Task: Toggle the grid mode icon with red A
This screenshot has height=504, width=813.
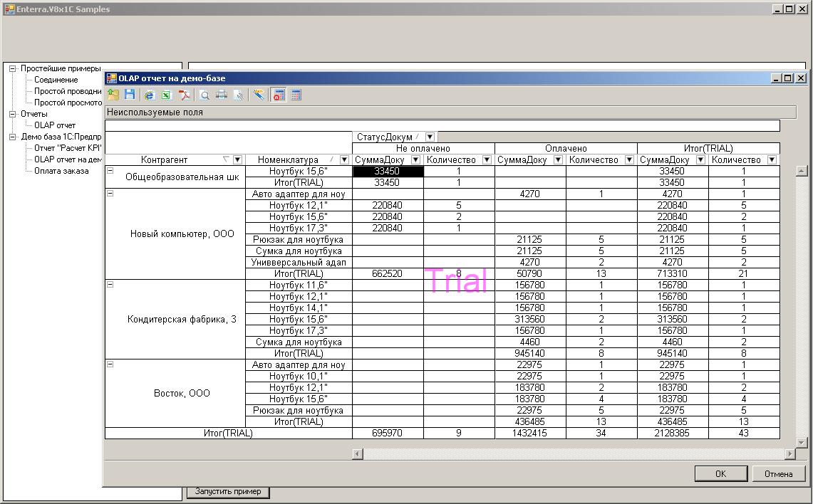Action: pyautogui.click(x=279, y=95)
